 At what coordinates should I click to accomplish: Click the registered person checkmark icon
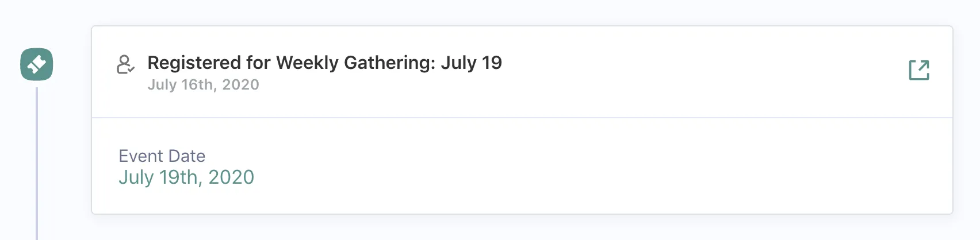click(x=125, y=64)
